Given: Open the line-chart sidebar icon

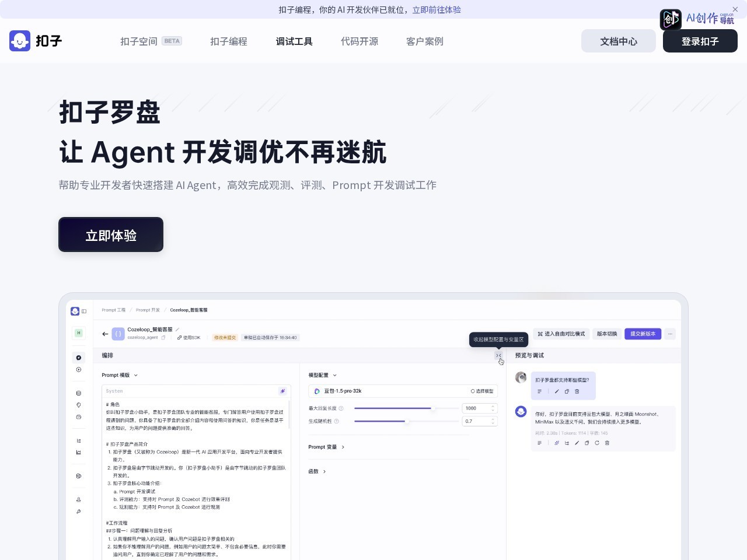Looking at the screenshot, I should pos(79,452).
